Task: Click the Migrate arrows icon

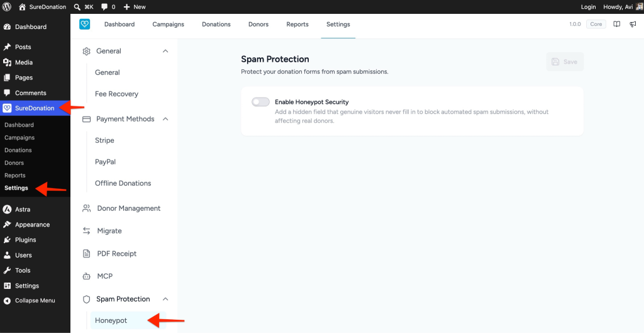Action: 86,230
